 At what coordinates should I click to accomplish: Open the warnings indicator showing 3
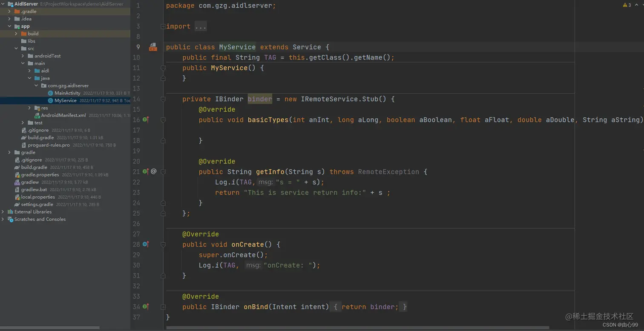627,5
